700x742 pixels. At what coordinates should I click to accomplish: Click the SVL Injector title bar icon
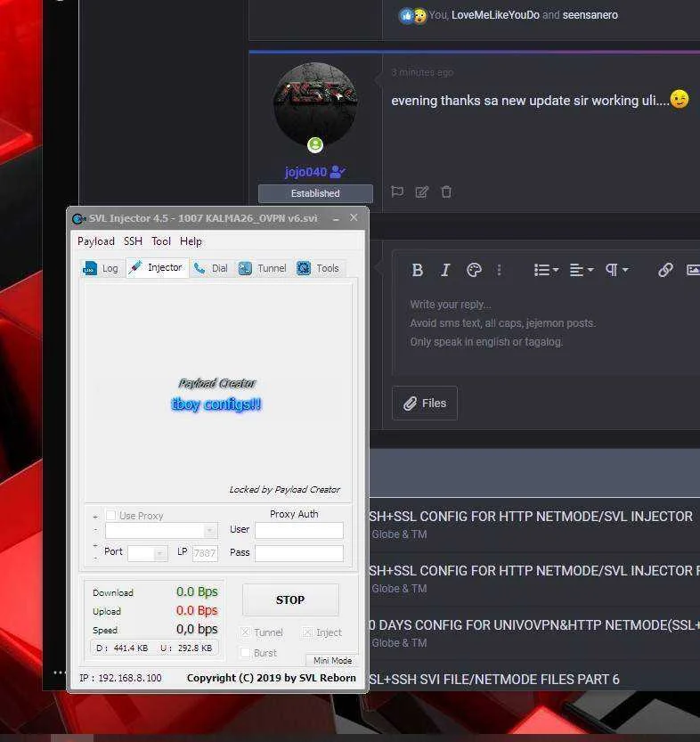(x=78, y=218)
